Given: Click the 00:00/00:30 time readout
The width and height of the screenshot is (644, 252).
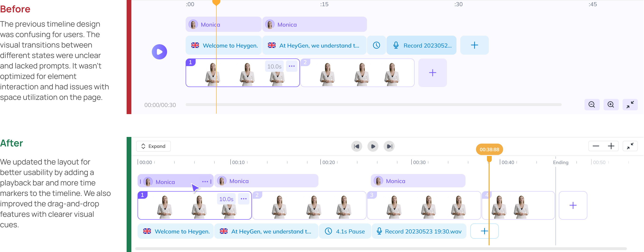Looking at the screenshot, I should 160,105.
